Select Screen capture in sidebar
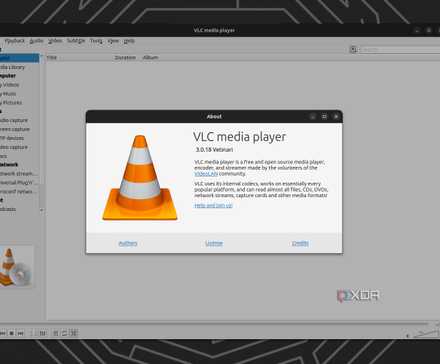The width and height of the screenshot is (440, 364). pyautogui.click(x=15, y=129)
